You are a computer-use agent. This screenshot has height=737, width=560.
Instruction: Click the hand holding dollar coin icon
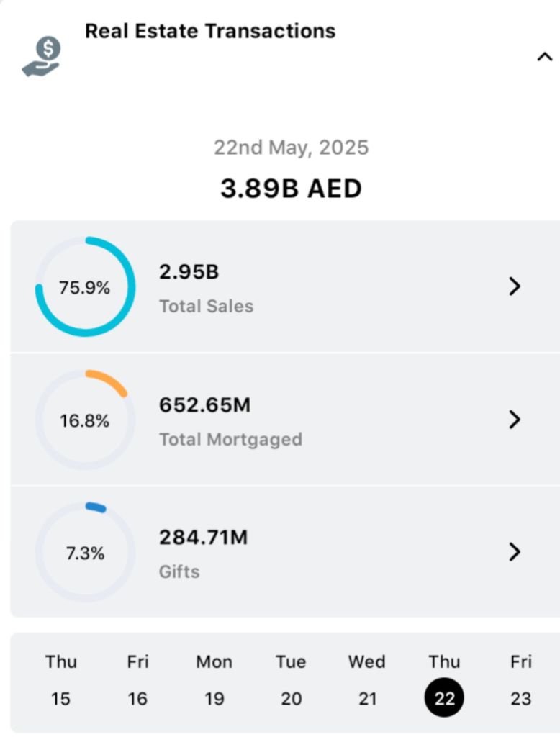(x=42, y=58)
